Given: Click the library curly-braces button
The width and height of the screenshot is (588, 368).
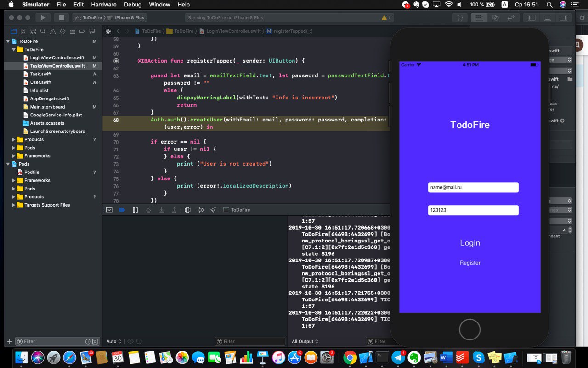Looking at the screenshot, I should coord(460,17).
